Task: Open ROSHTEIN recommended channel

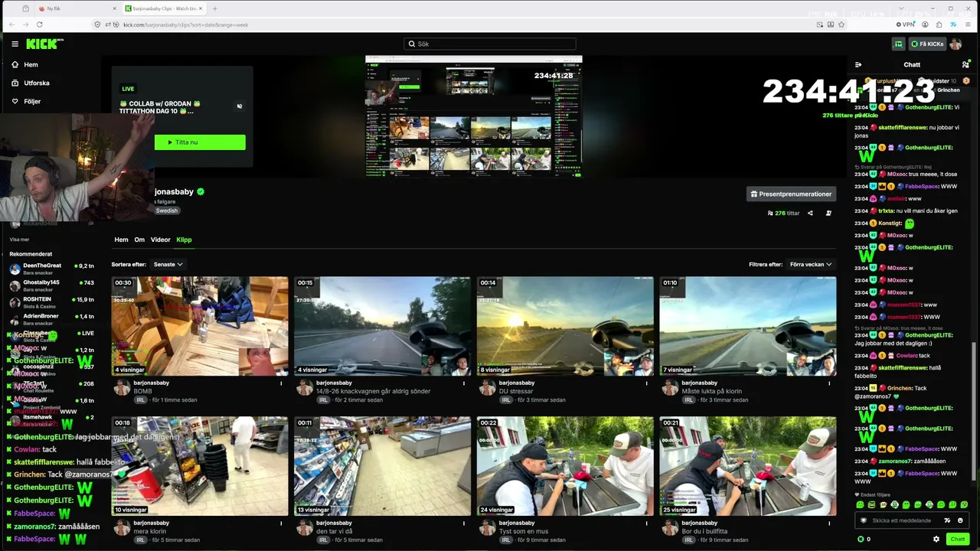Action: (52, 303)
